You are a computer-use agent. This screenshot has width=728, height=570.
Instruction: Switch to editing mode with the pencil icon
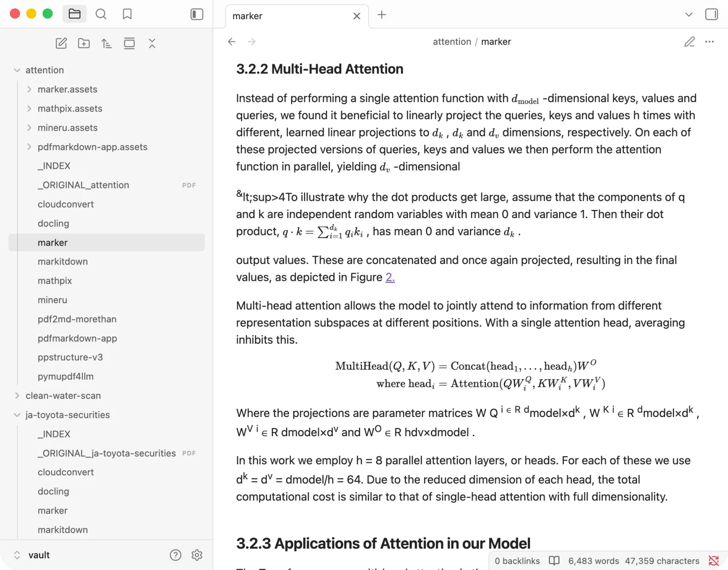689,42
